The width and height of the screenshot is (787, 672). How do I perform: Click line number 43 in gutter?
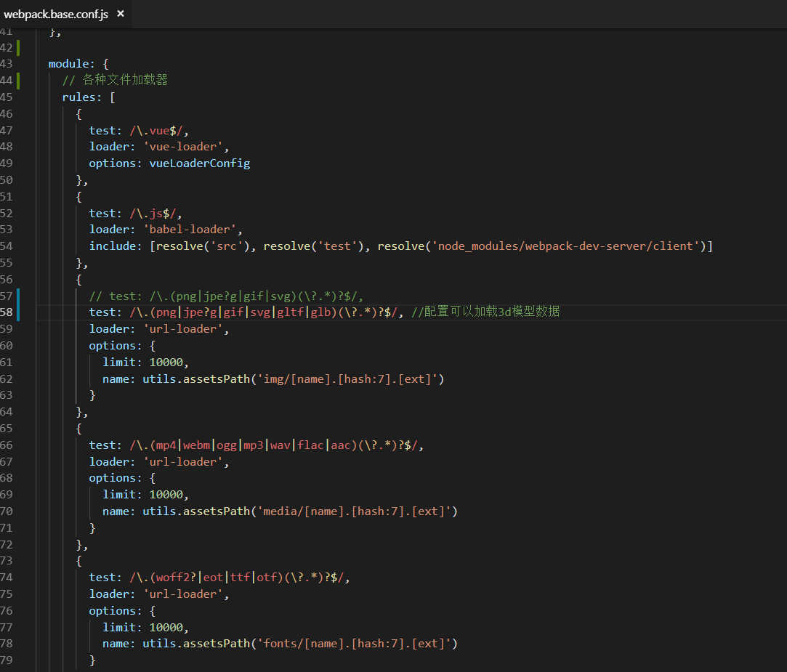pyautogui.click(x=7, y=64)
